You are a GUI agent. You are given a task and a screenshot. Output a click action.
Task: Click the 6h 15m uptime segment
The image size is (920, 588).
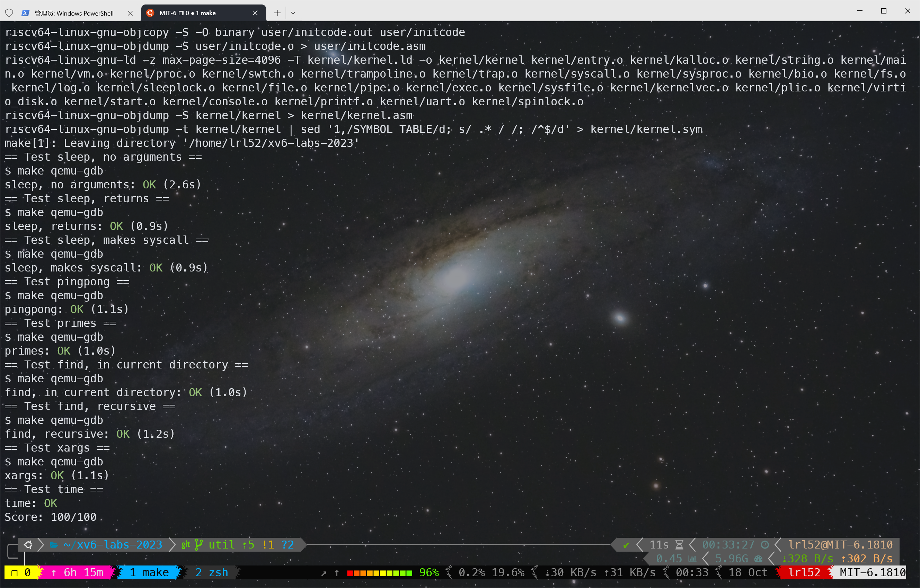77,573
